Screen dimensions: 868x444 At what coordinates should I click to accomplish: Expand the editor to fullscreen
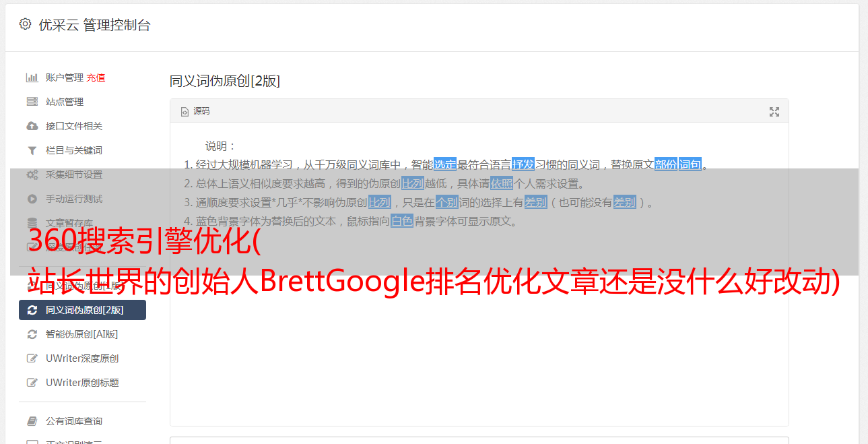(x=774, y=112)
